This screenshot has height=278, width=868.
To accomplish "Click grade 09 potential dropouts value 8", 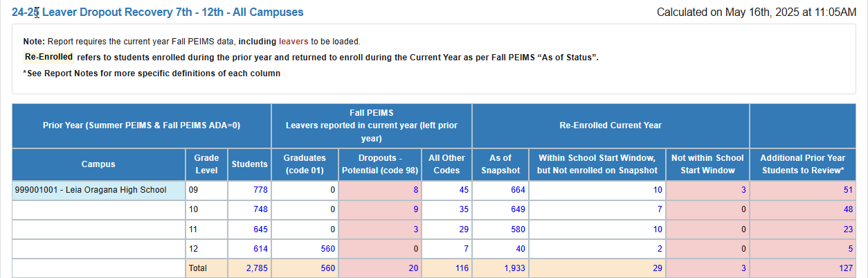I will point(416,189).
